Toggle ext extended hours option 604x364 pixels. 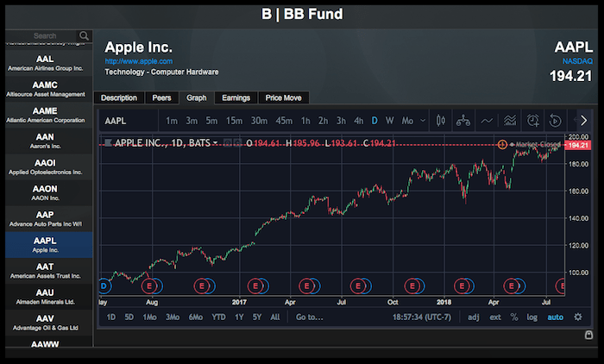pos(495,317)
